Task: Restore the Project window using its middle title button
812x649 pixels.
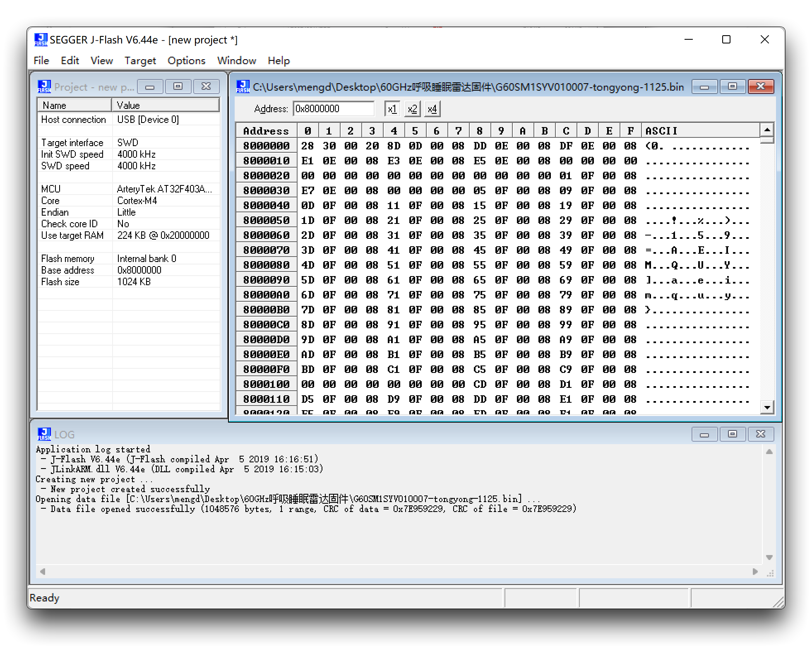Action: tap(178, 87)
